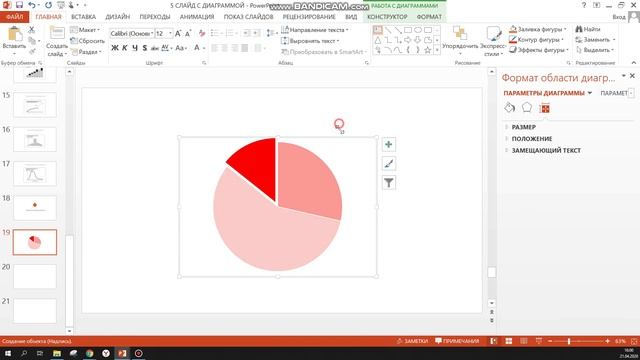
Task: Decrease font size with small A
Action: [188, 33]
